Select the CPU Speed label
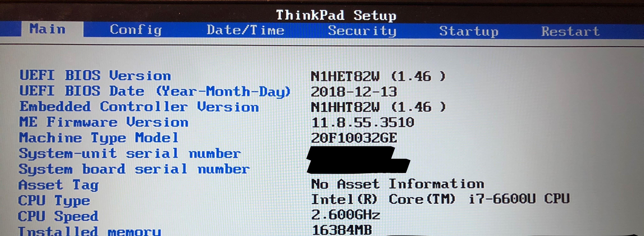This screenshot has height=236, width=644. point(58,216)
